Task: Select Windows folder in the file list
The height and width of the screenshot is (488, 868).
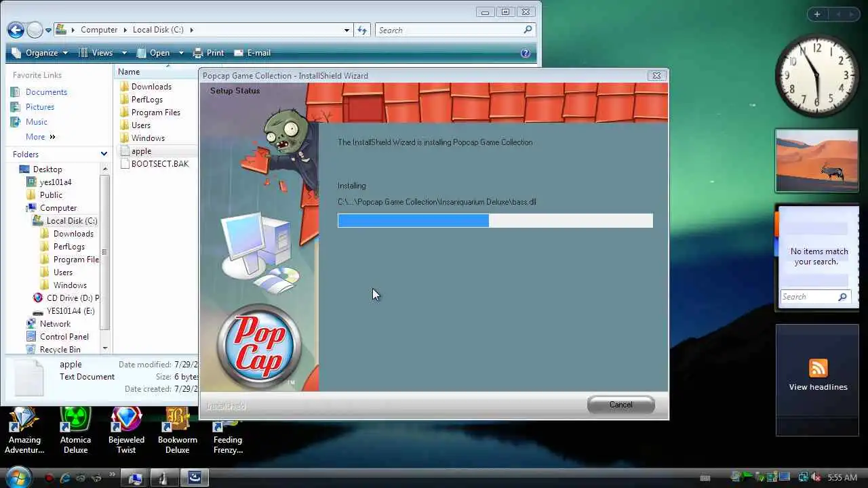Action: 142,138
